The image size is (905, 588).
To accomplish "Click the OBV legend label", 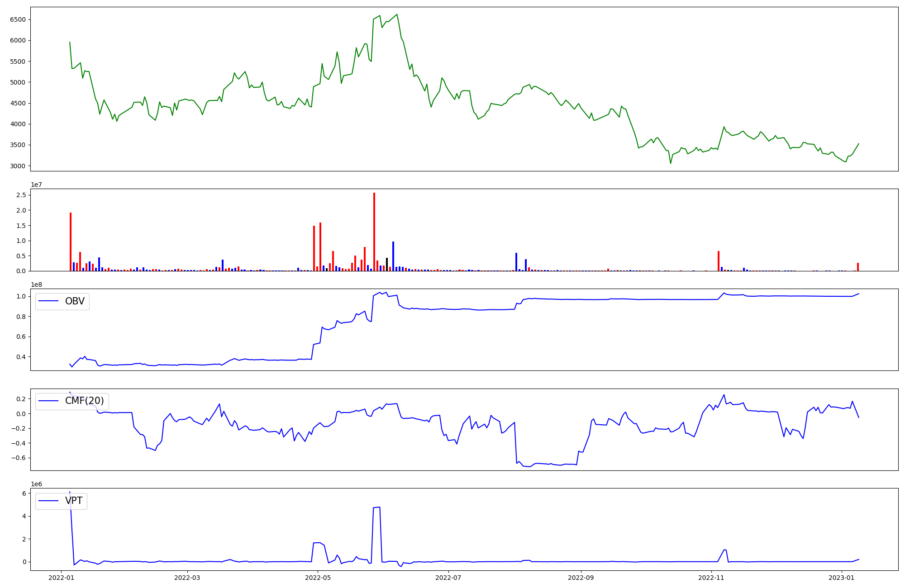I will tap(75, 301).
